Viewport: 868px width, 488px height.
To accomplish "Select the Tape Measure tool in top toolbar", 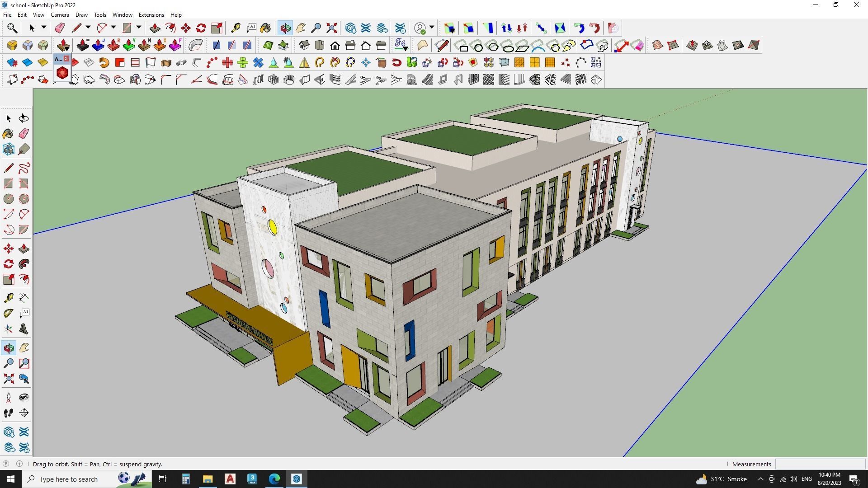I will tap(236, 28).
